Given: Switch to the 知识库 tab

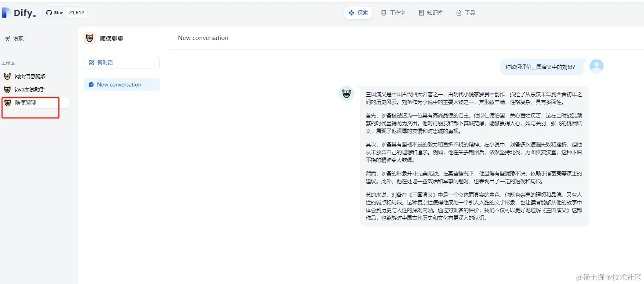Looking at the screenshot, I should coord(431,13).
